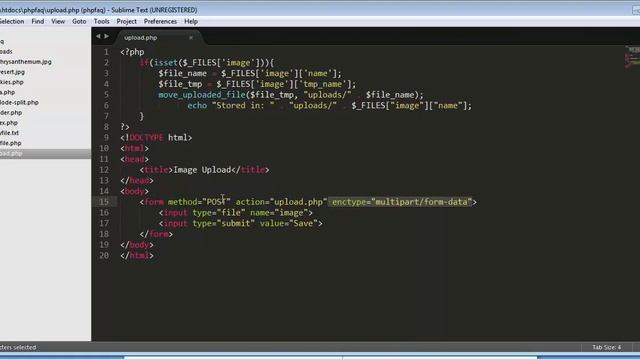The height and width of the screenshot is (360, 640).
Task: Click the isset keyword on line 2
Action: [x=166, y=63]
